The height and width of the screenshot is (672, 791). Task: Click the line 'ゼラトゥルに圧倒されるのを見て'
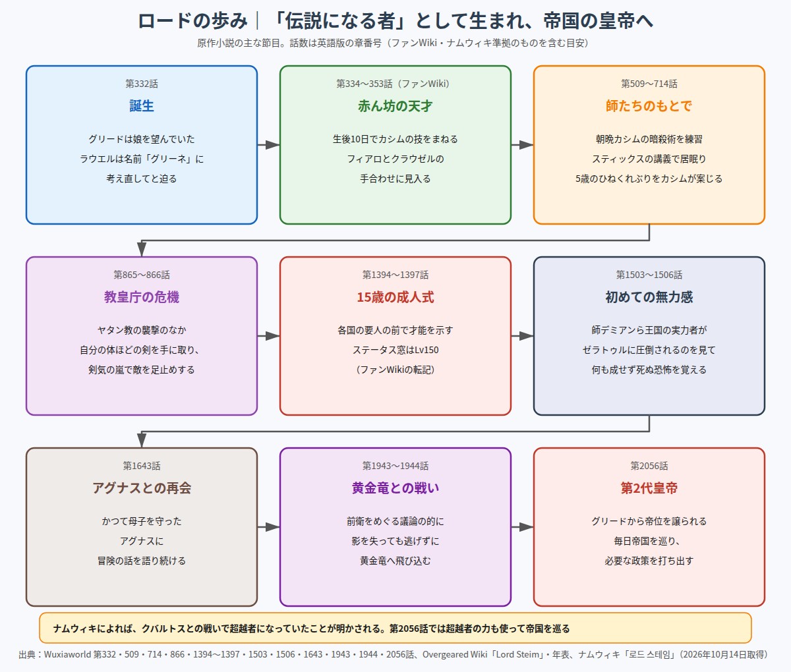(649, 350)
